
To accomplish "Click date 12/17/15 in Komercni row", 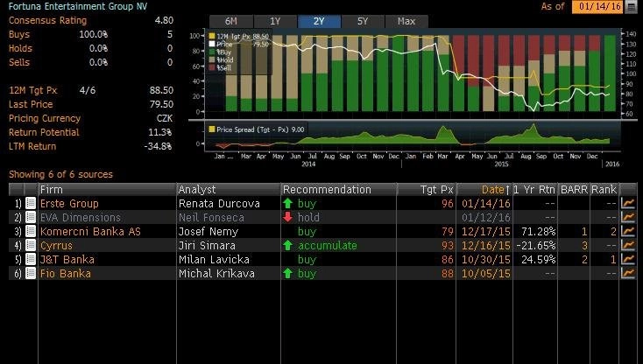I will coord(486,231).
